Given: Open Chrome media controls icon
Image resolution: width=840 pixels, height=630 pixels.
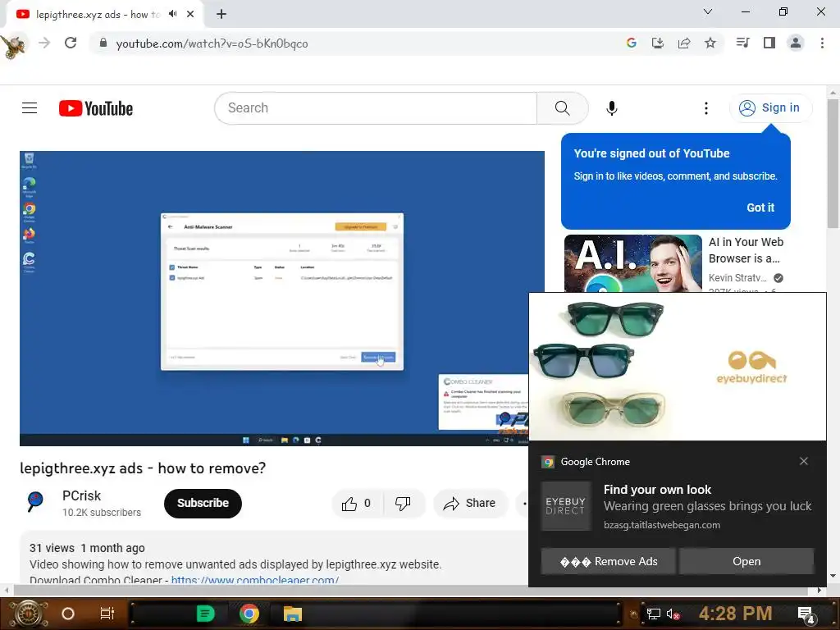Looking at the screenshot, I should point(742,43).
